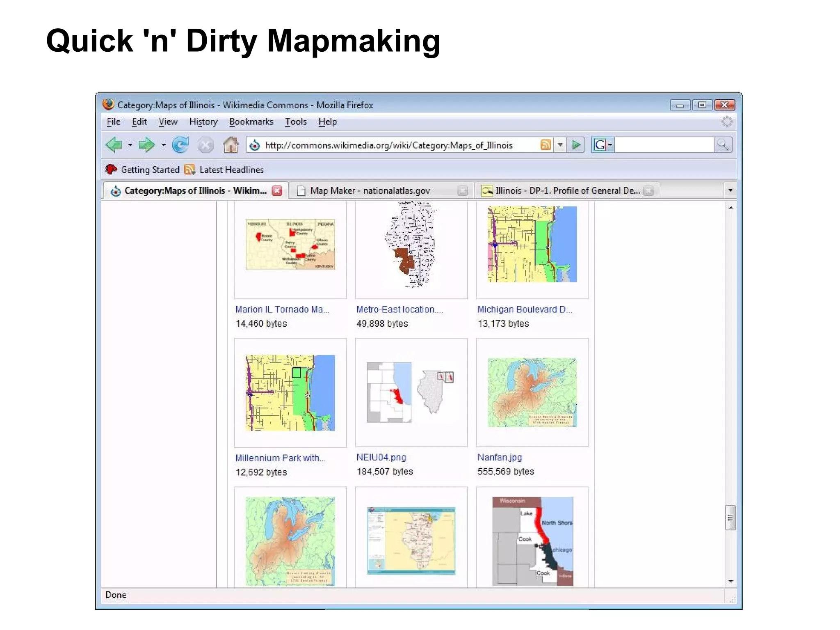The width and height of the screenshot is (840, 630).
Task: Open the Millennium Park with... link
Action: click(x=281, y=458)
